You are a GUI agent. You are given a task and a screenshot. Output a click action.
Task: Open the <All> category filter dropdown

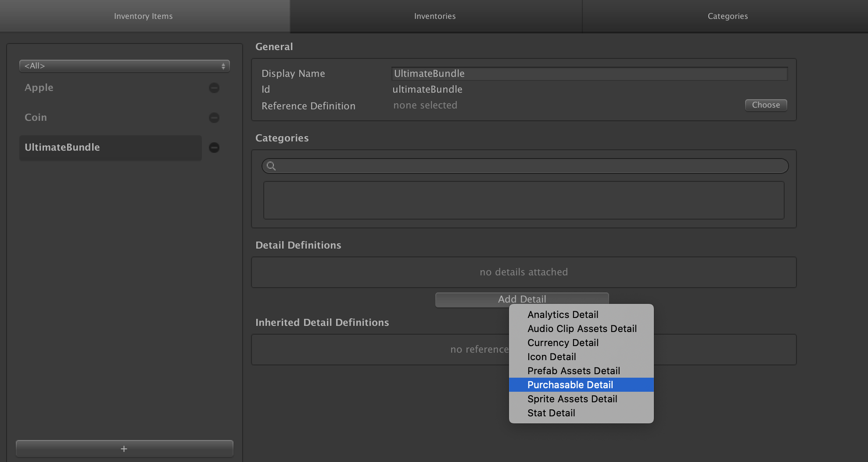[x=125, y=66]
